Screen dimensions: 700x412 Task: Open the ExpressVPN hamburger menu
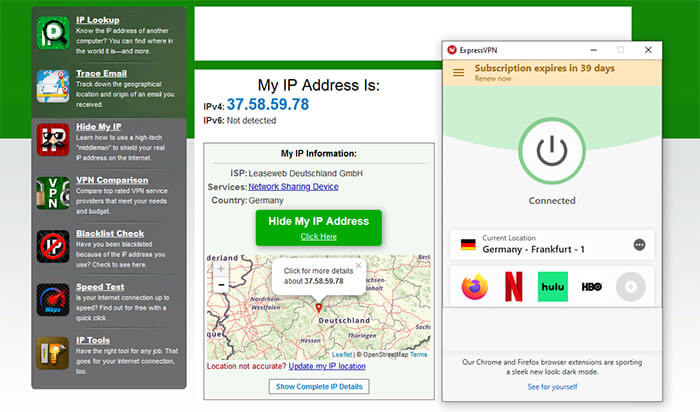tap(458, 72)
